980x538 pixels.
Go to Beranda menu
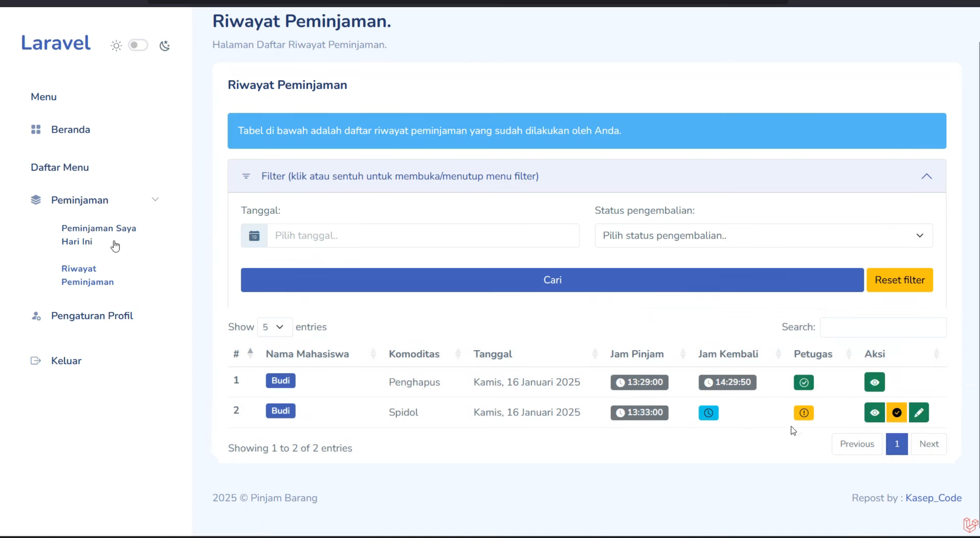71,130
